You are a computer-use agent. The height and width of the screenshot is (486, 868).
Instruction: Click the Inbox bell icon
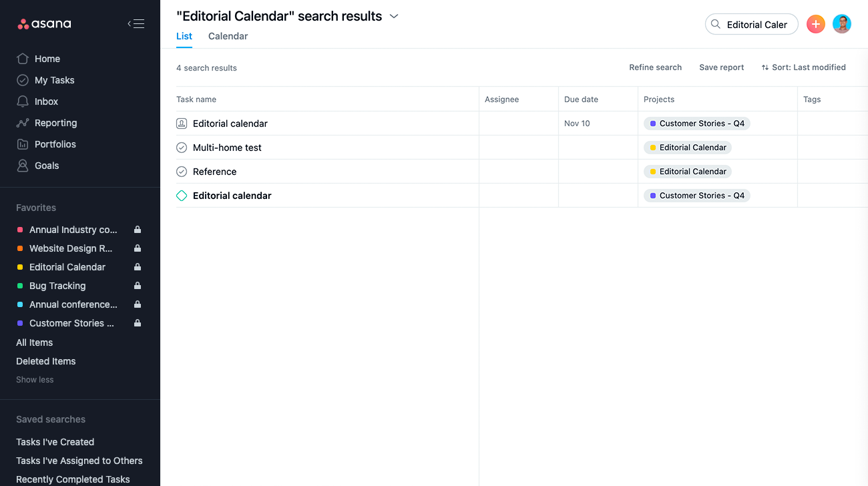pos(23,101)
